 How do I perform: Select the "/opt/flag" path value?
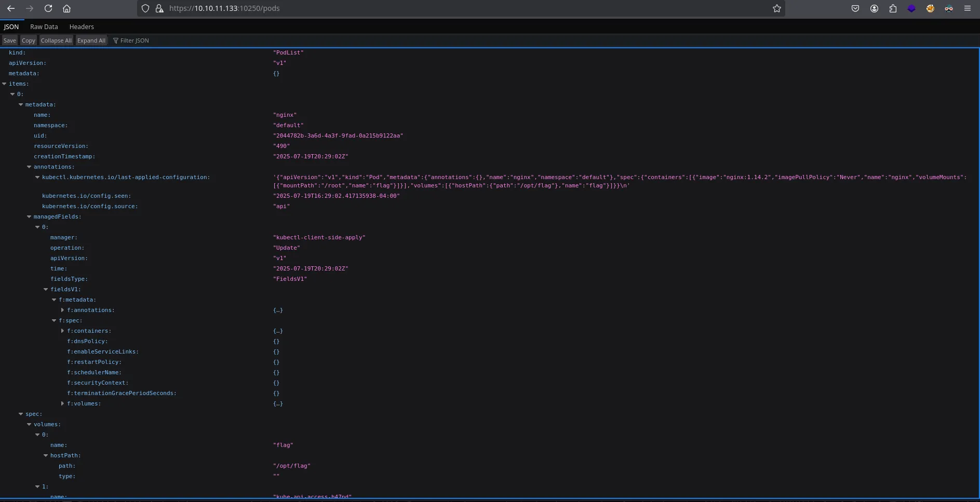click(292, 466)
